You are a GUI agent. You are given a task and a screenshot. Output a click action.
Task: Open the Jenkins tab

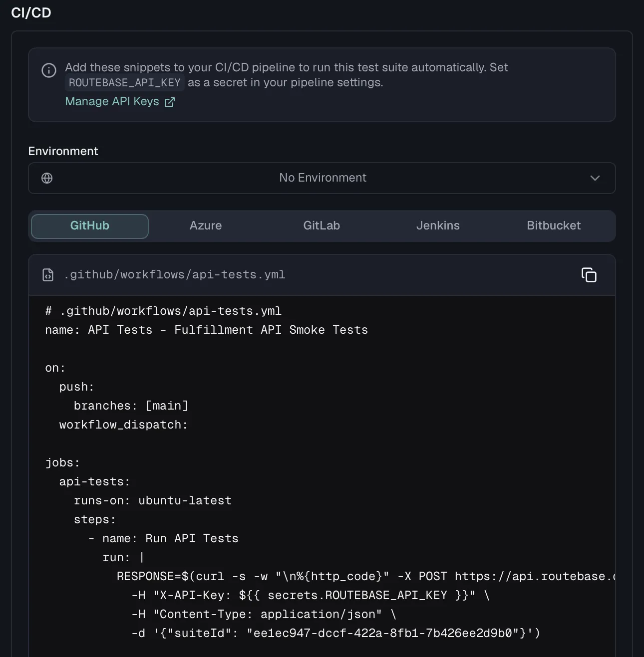pyautogui.click(x=438, y=226)
